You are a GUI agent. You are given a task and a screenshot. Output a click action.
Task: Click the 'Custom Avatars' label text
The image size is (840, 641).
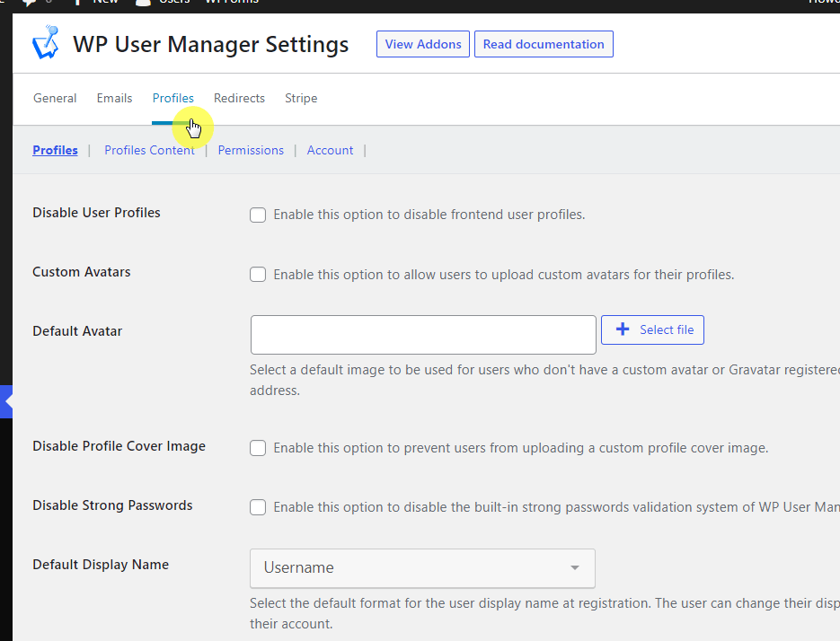tap(82, 272)
